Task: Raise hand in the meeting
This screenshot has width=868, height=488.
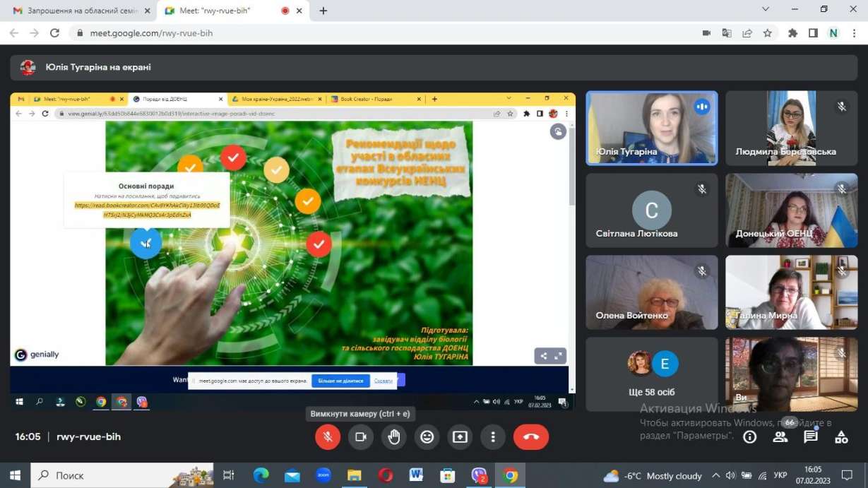Action: [394, 437]
